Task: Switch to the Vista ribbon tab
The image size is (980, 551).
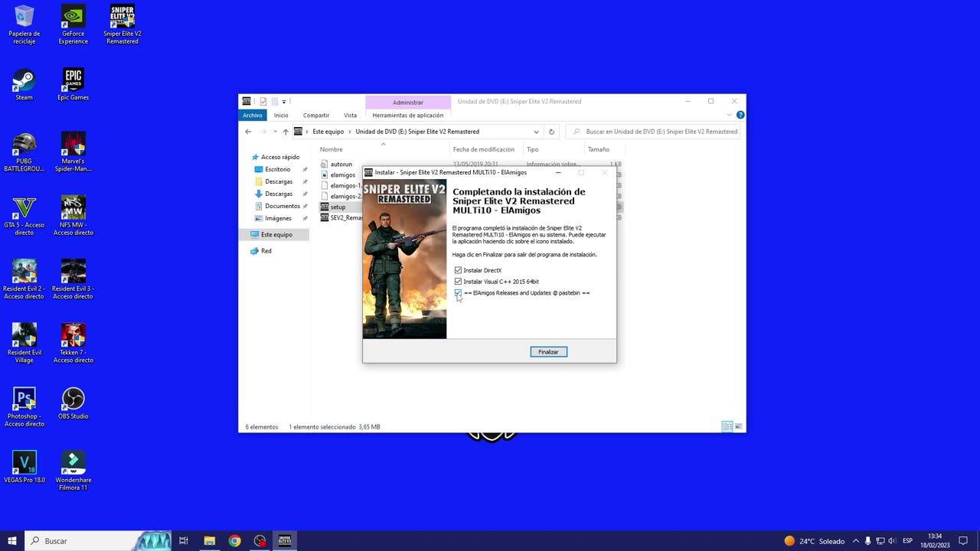Action: [350, 115]
